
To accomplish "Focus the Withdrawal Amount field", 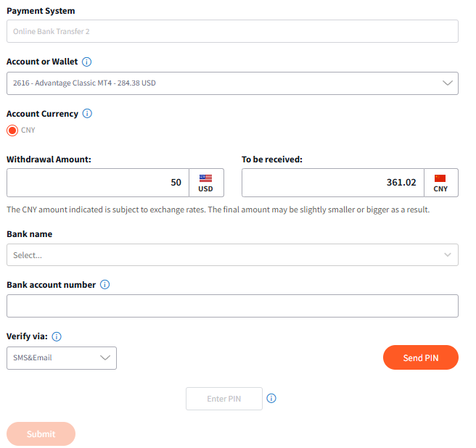I will [x=98, y=183].
